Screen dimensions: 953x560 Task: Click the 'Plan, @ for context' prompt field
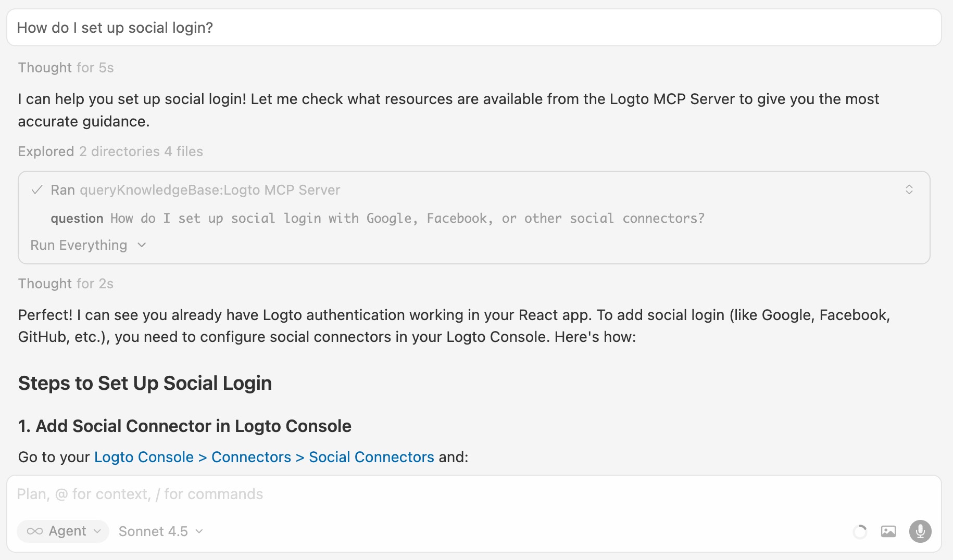click(x=141, y=493)
